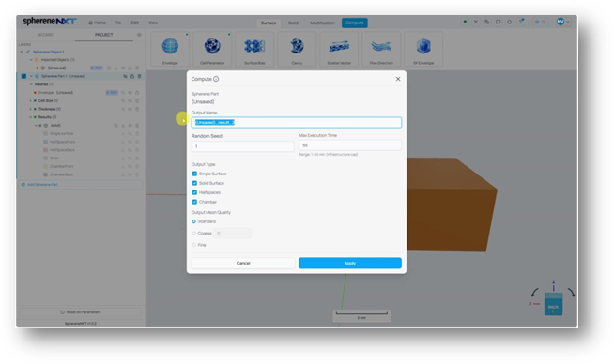Toggle visibility of ADMS result
614x364 pixels.
(130, 126)
